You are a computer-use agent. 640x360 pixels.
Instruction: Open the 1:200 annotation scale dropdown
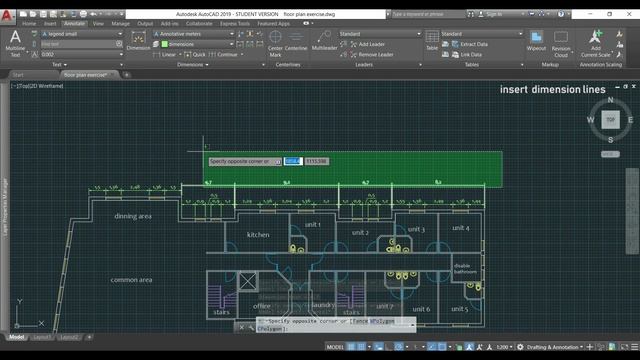504,347
